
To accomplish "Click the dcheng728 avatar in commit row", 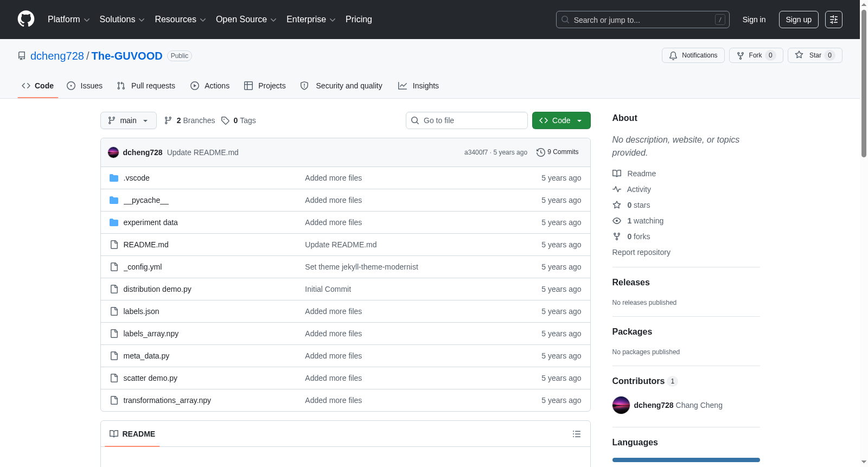I will tap(113, 152).
